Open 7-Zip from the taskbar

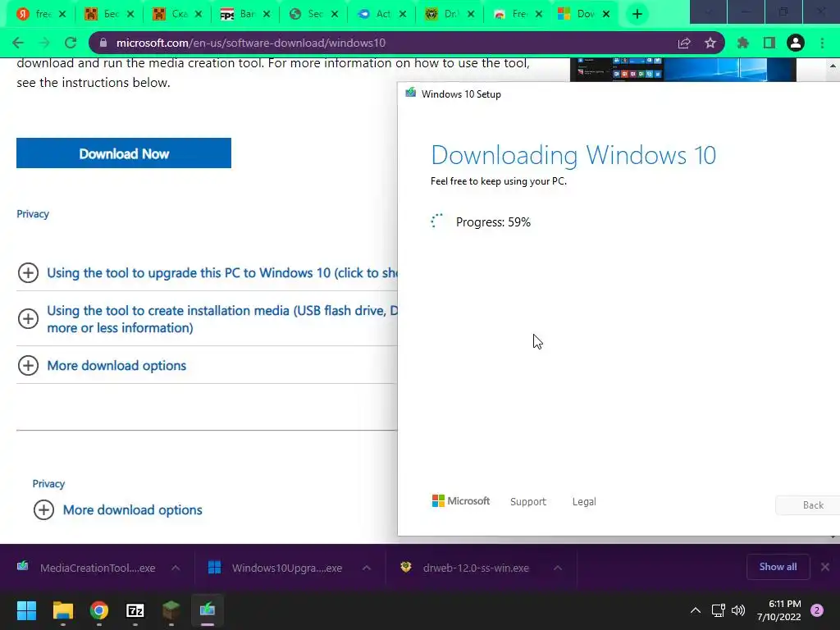coord(135,610)
